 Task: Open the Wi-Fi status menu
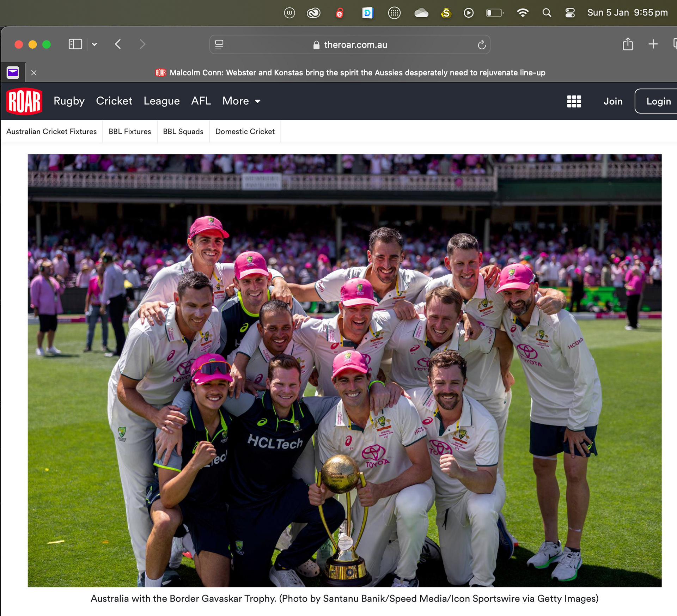click(x=523, y=13)
